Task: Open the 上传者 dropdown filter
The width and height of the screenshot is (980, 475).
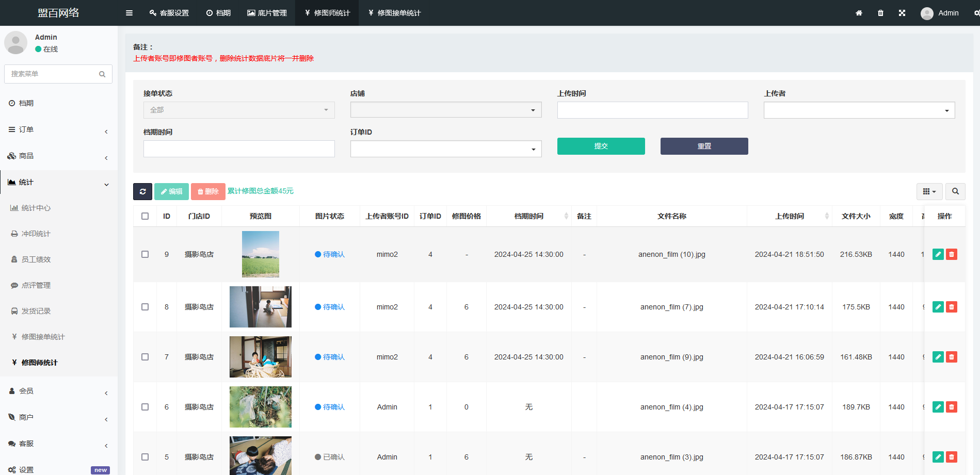Action: (859, 110)
